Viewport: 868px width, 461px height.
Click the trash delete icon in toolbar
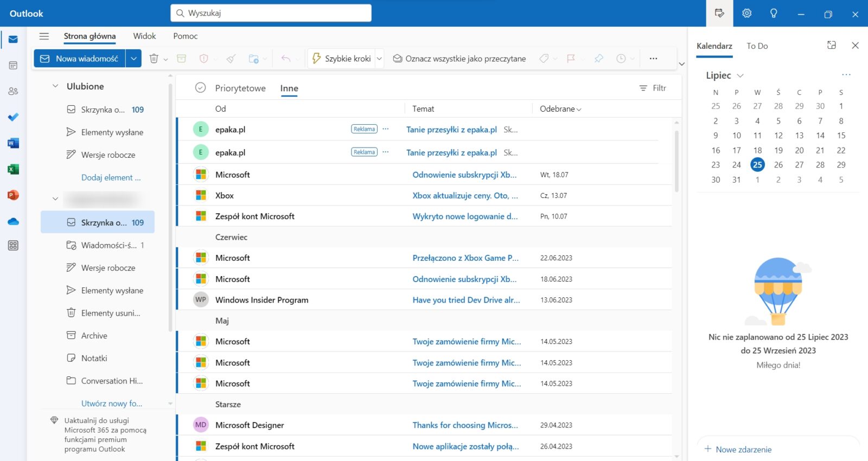(154, 59)
